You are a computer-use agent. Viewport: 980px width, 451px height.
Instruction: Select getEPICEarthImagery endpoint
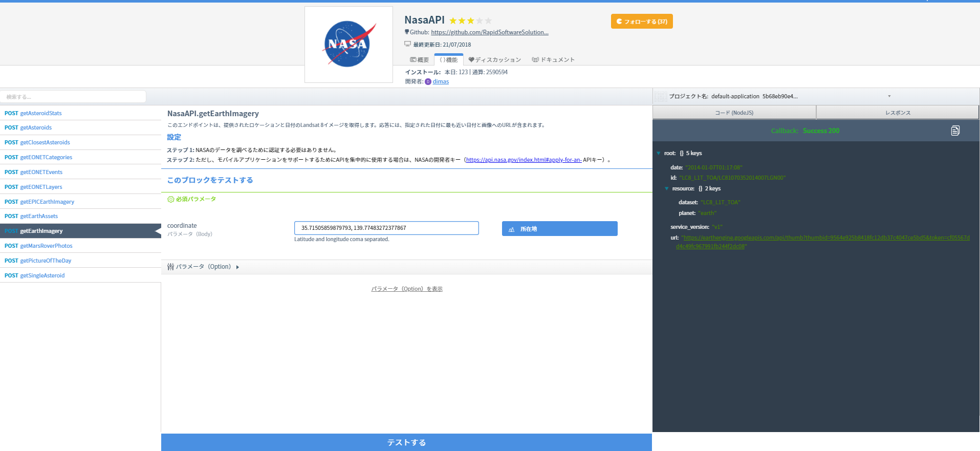[80, 202]
